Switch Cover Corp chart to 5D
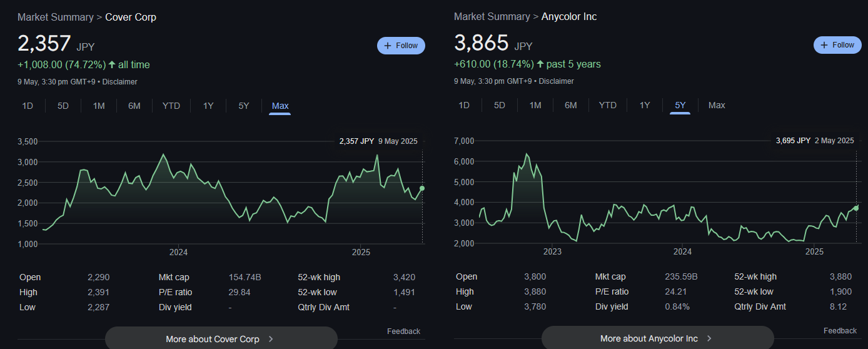Screen dimensions: 868x349 (63, 106)
